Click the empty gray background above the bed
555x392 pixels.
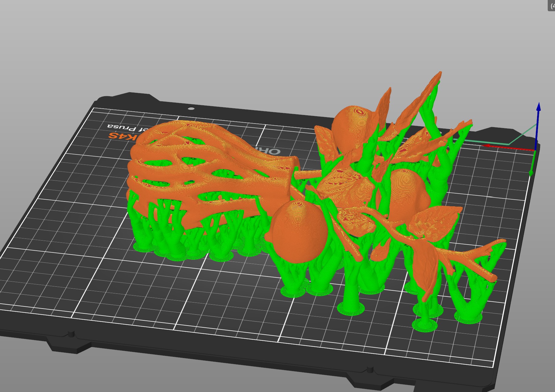243,46
